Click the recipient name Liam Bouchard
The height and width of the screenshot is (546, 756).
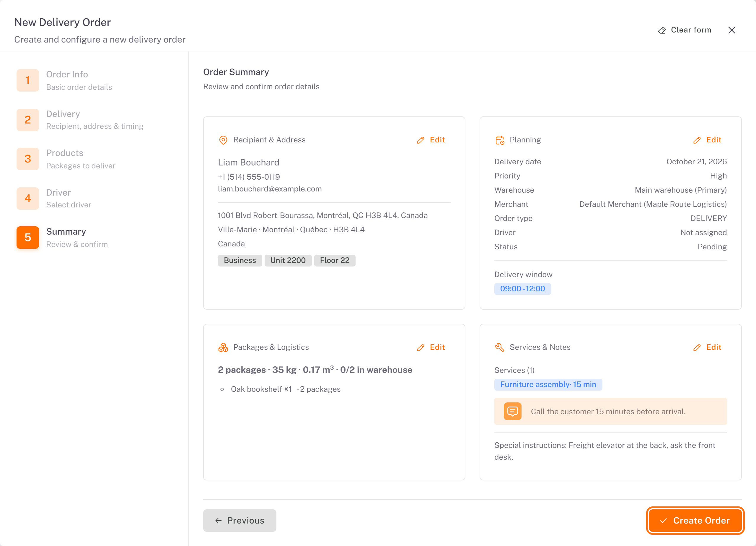[249, 162]
